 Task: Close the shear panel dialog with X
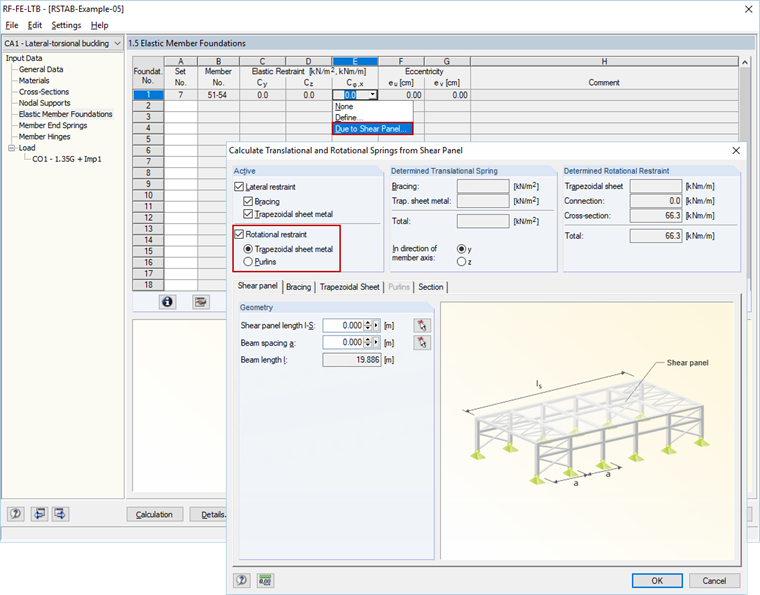736,151
